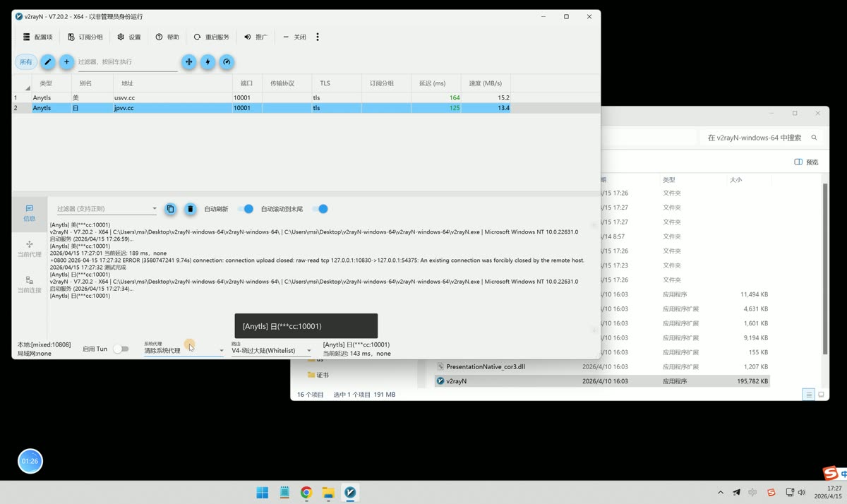The image size is (847, 504).
Task: Open the three-dot overflow menu
Action: click(x=318, y=37)
